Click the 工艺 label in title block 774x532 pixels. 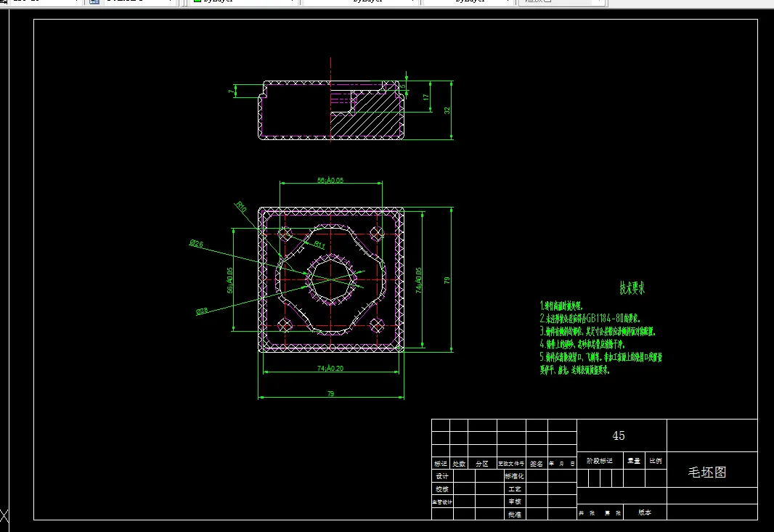click(515, 489)
